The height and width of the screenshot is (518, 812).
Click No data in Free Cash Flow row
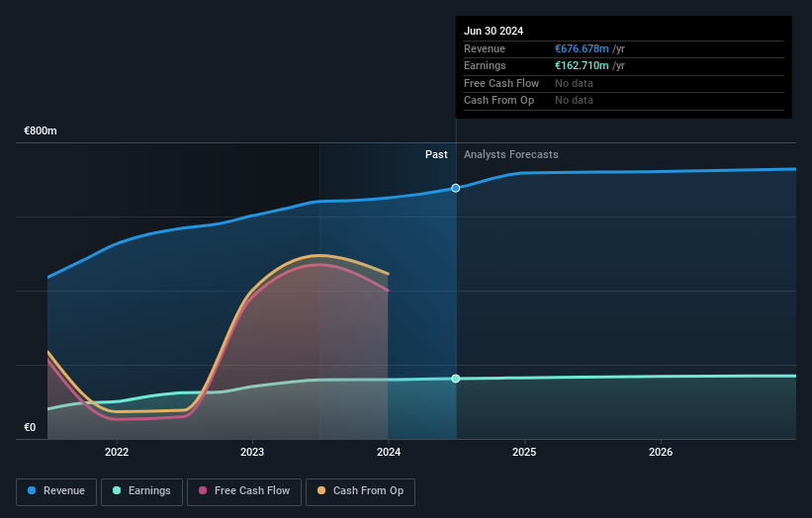(x=574, y=83)
